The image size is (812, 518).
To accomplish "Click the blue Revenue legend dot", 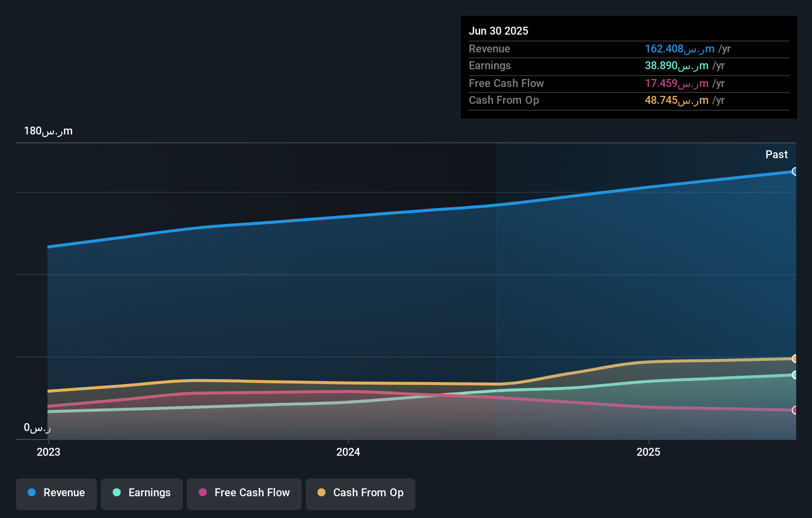I will [x=33, y=492].
